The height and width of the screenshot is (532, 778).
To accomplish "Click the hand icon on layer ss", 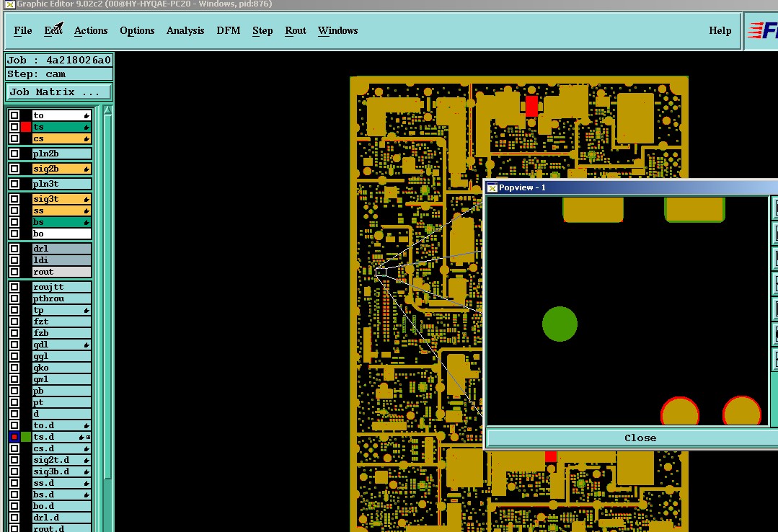I will click(87, 211).
